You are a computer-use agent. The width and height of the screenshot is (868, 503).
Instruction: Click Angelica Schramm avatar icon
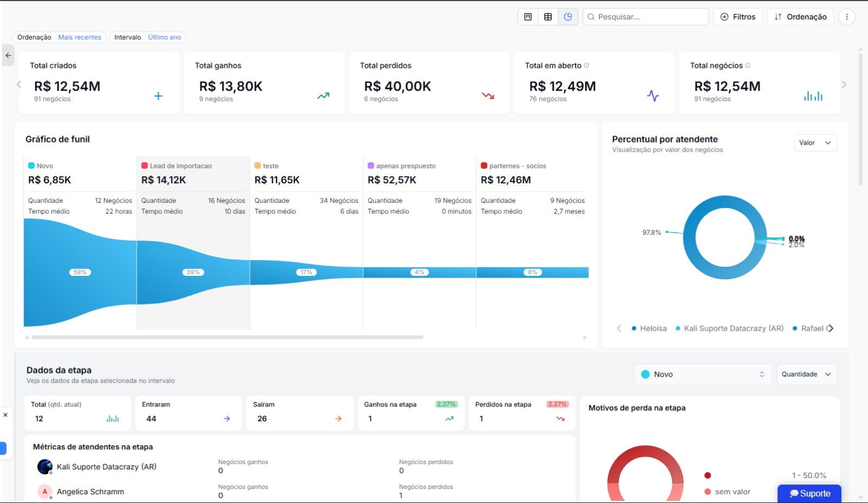point(44,492)
